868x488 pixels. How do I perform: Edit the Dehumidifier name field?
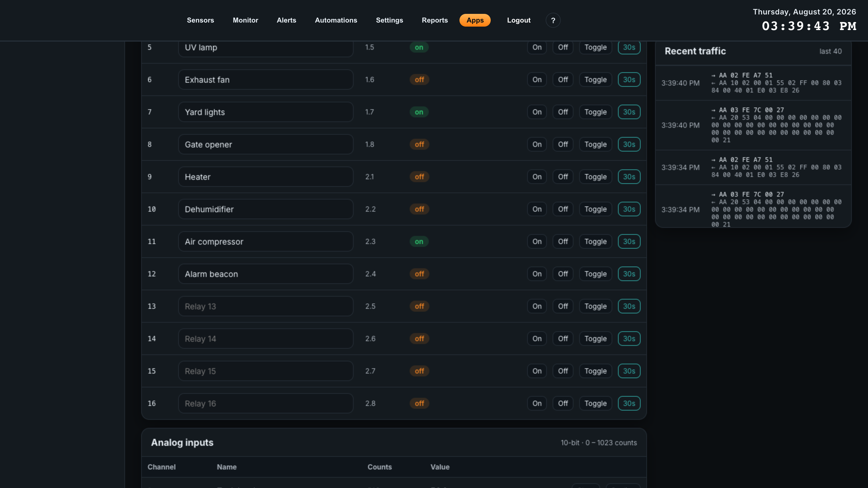pyautogui.click(x=266, y=209)
